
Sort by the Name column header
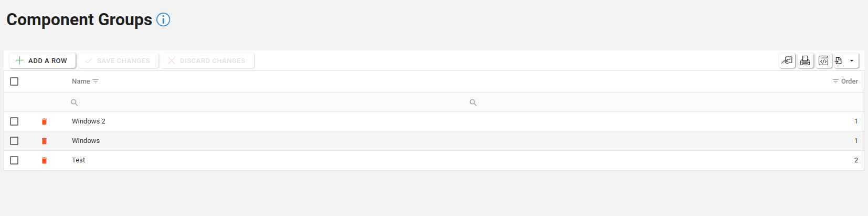81,81
